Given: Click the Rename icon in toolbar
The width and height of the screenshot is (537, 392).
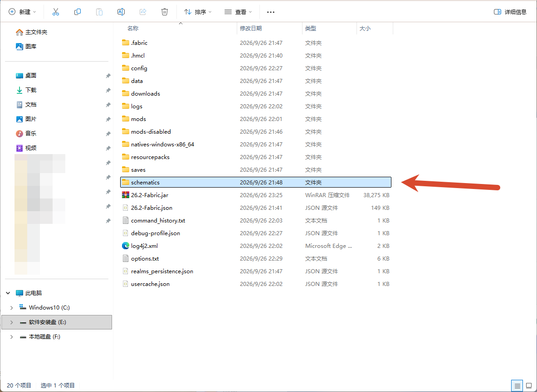Looking at the screenshot, I should (x=121, y=12).
